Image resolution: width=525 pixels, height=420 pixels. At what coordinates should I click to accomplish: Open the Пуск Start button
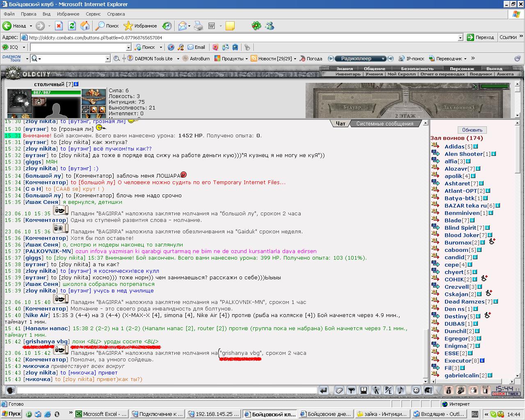[x=11, y=414]
